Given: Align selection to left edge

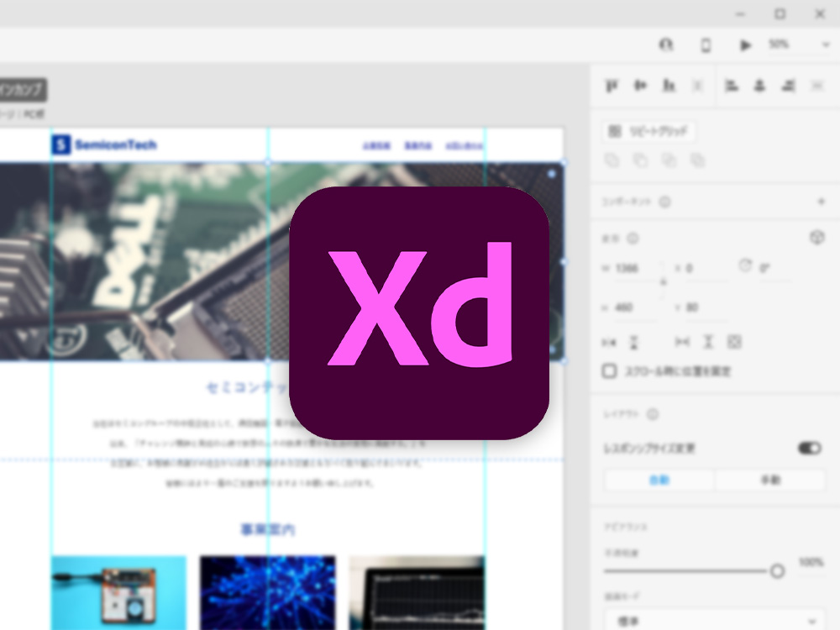Looking at the screenshot, I should [x=732, y=86].
